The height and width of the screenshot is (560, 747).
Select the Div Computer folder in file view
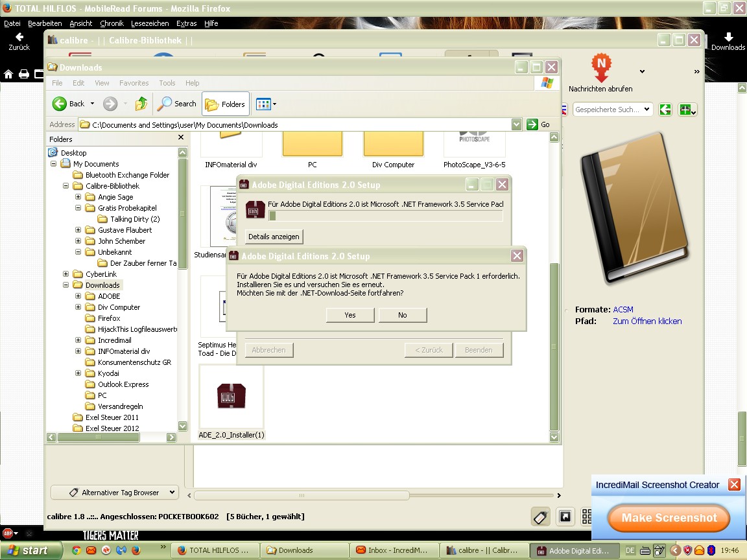(x=393, y=150)
